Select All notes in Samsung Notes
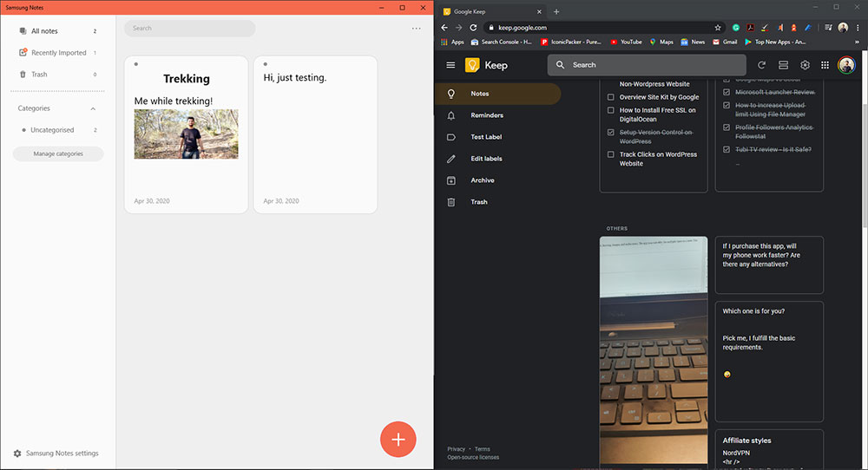This screenshot has width=868, height=470. [x=57, y=31]
